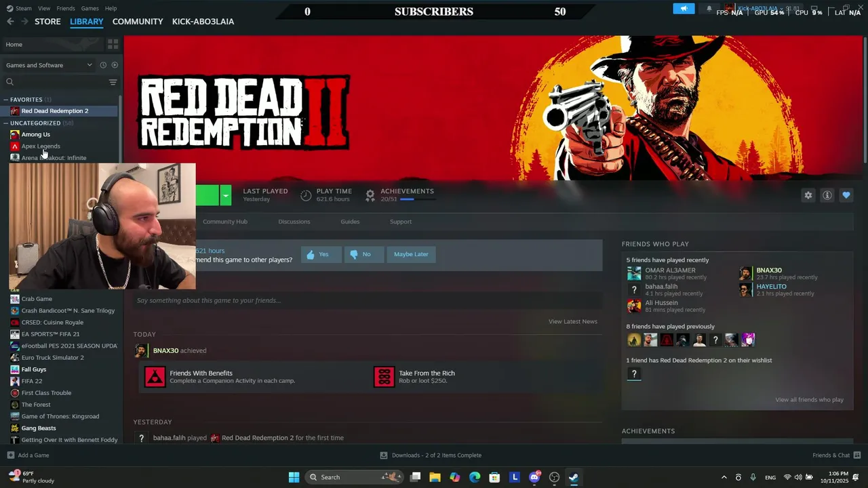
Task: Open HAYELITO friend profile
Action: point(771,287)
